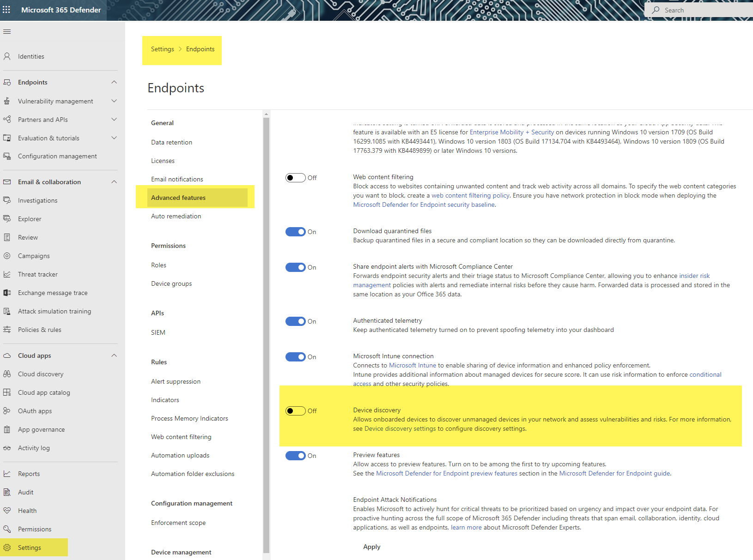Open Enforcement scope setting
The height and width of the screenshot is (560, 753).
178,523
